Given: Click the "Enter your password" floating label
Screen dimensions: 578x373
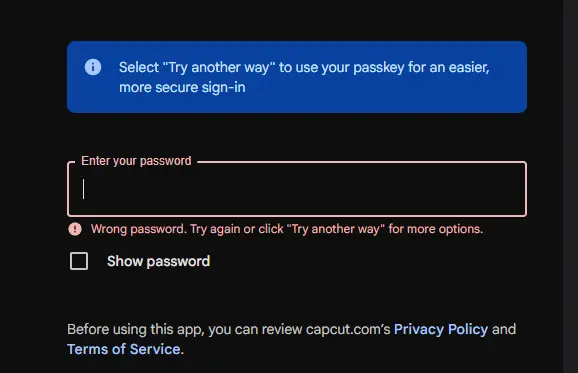Looking at the screenshot, I should click(x=136, y=161).
